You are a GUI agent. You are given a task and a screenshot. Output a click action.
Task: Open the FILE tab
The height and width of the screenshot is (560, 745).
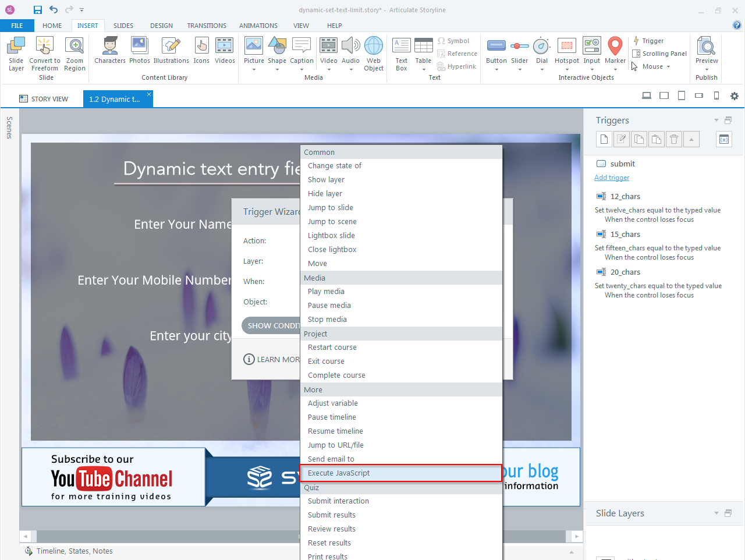[17, 26]
